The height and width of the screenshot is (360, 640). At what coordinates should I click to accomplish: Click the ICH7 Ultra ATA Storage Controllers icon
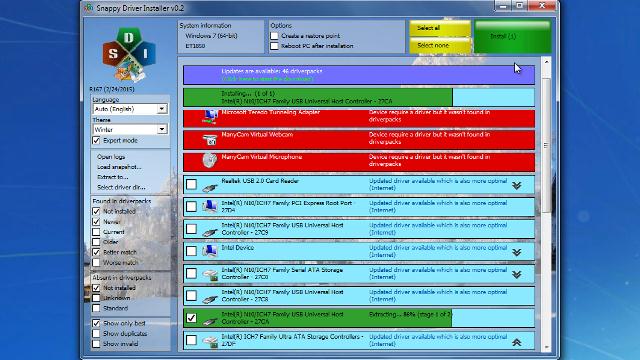coord(210,341)
